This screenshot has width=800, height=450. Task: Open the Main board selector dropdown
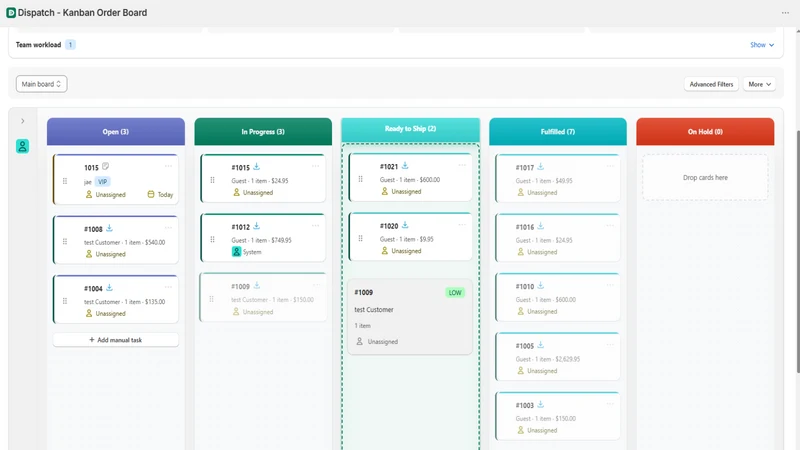pos(41,84)
